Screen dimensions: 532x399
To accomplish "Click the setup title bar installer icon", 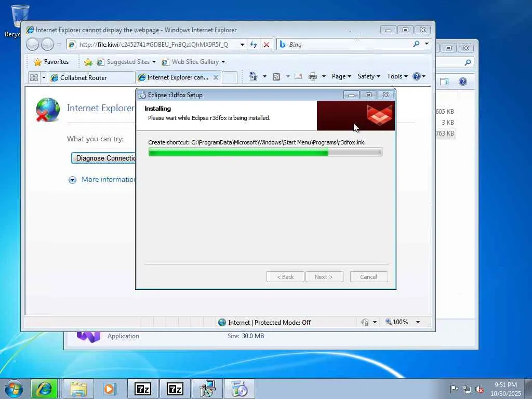I will [142, 95].
